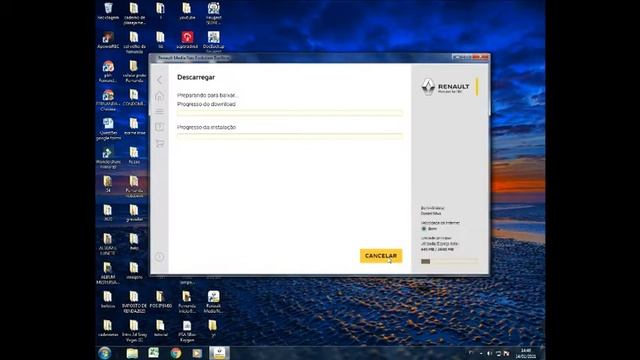Select the youtube folder on desktop

tap(187, 11)
